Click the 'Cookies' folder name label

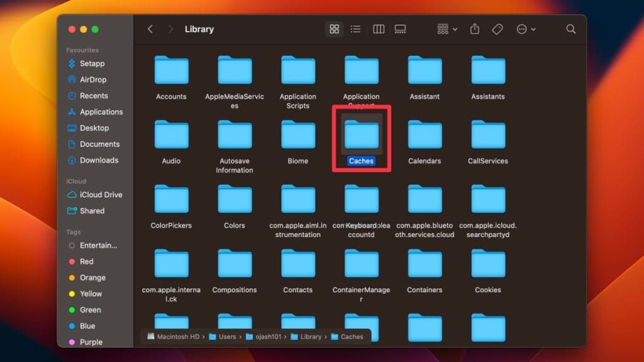(488, 290)
